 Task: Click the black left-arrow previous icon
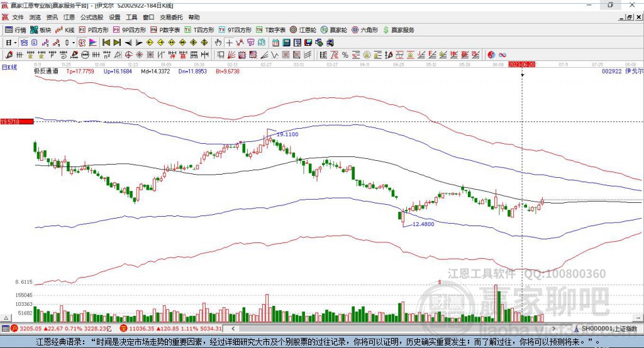[x=128, y=43]
